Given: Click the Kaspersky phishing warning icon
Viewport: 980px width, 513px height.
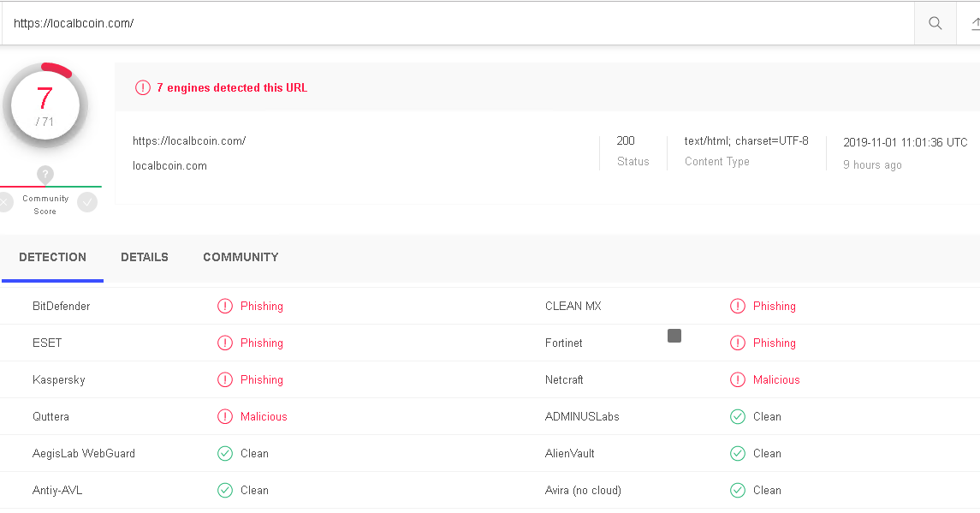Looking at the screenshot, I should click(x=225, y=379).
